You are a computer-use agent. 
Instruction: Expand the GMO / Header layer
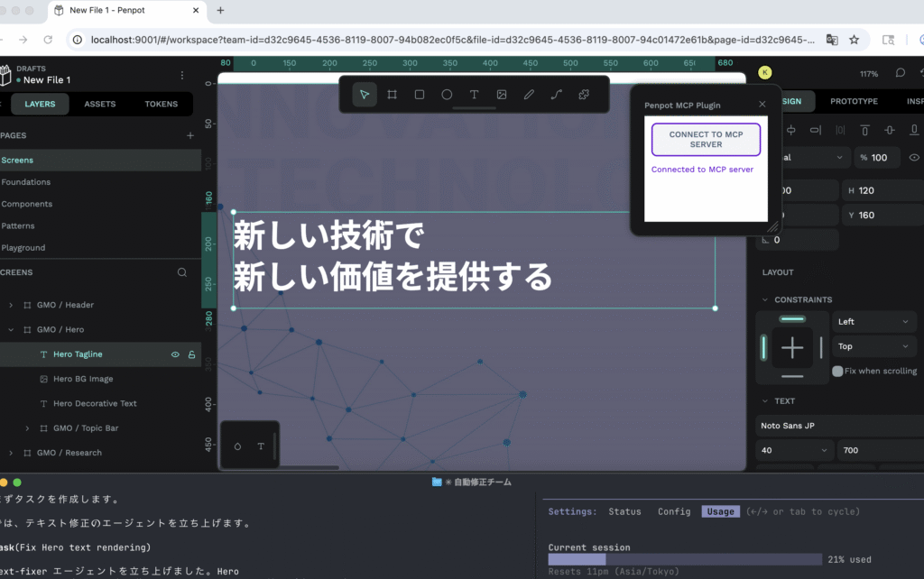pyautogui.click(x=10, y=305)
